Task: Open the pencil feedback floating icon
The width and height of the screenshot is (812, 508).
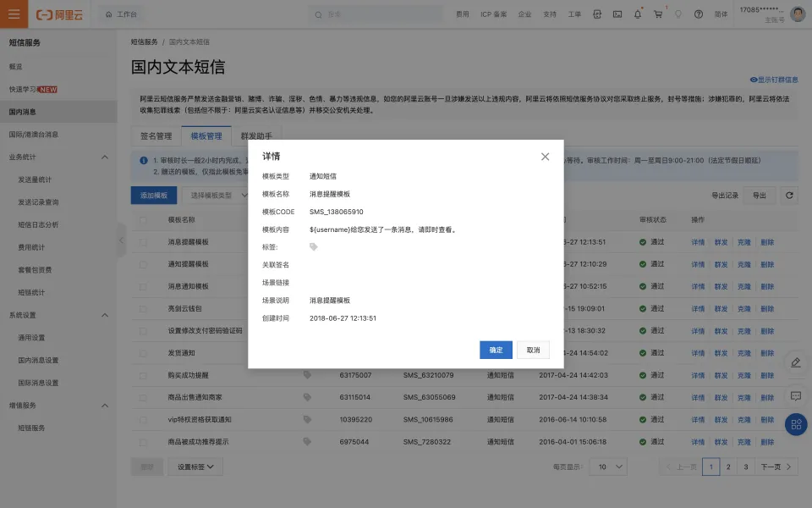Action: click(x=796, y=363)
